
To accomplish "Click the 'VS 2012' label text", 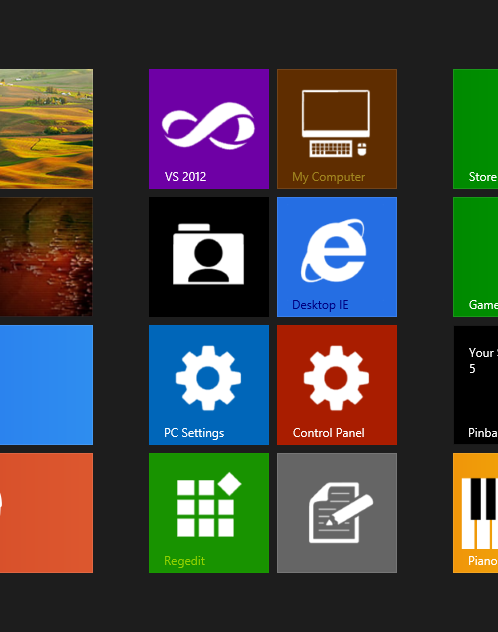I will [x=185, y=177].
